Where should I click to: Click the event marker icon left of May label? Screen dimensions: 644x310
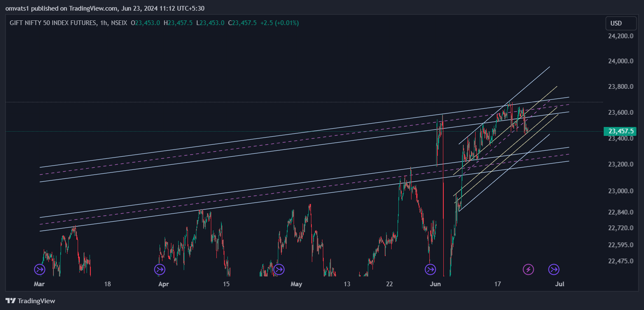click(279, 269)
